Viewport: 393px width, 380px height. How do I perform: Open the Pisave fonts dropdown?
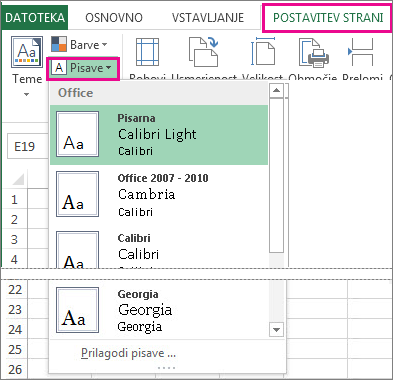83,68
